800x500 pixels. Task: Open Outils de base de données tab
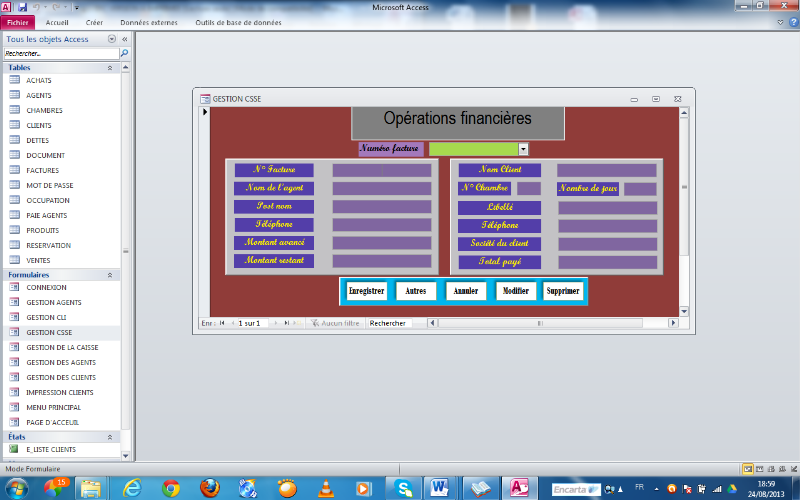tap(238, 22)
